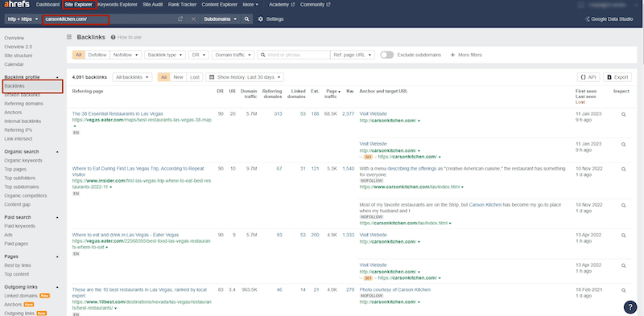Viewport: 644px width, 316px height.
Task: Open the Backlink type dropdown
Action: [165, 55]
